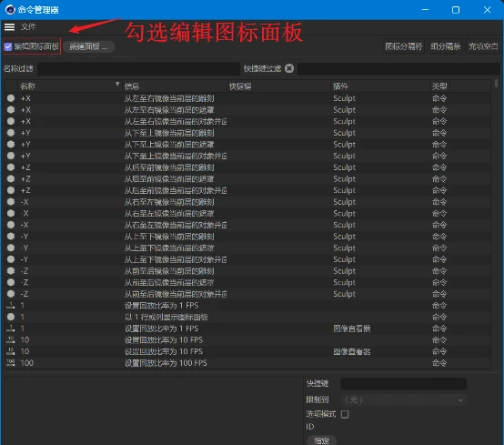Open the hamburger menu icon
Image resolution: width=504 pixels, height=445 pixels.
coord(9,27)
